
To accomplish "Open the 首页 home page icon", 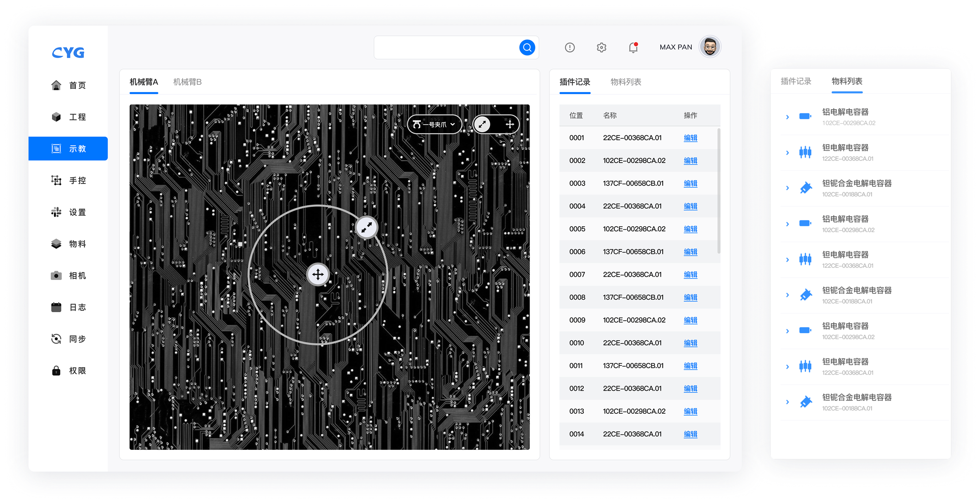I will coord(56,85).
